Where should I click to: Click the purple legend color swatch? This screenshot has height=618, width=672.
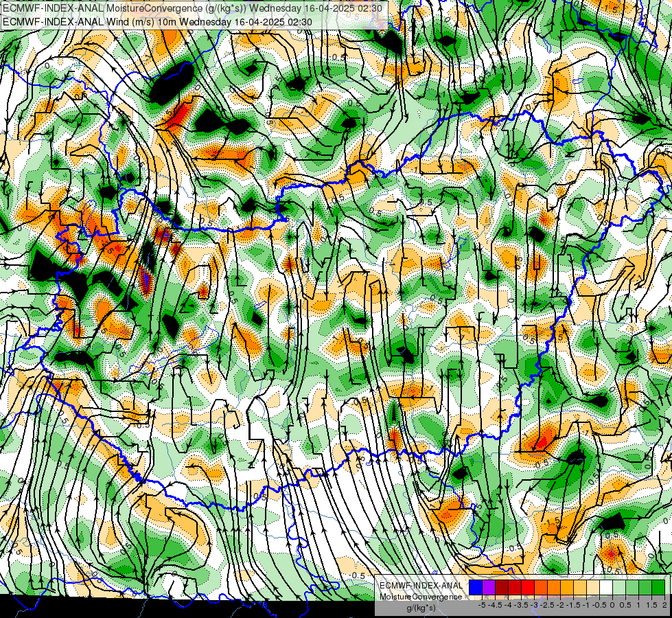tap(489, 588)
